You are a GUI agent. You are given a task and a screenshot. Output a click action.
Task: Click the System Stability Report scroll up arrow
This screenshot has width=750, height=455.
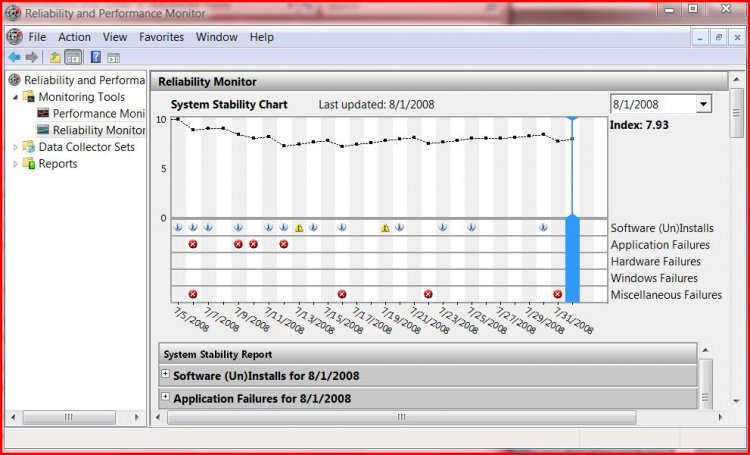(705, 350)
